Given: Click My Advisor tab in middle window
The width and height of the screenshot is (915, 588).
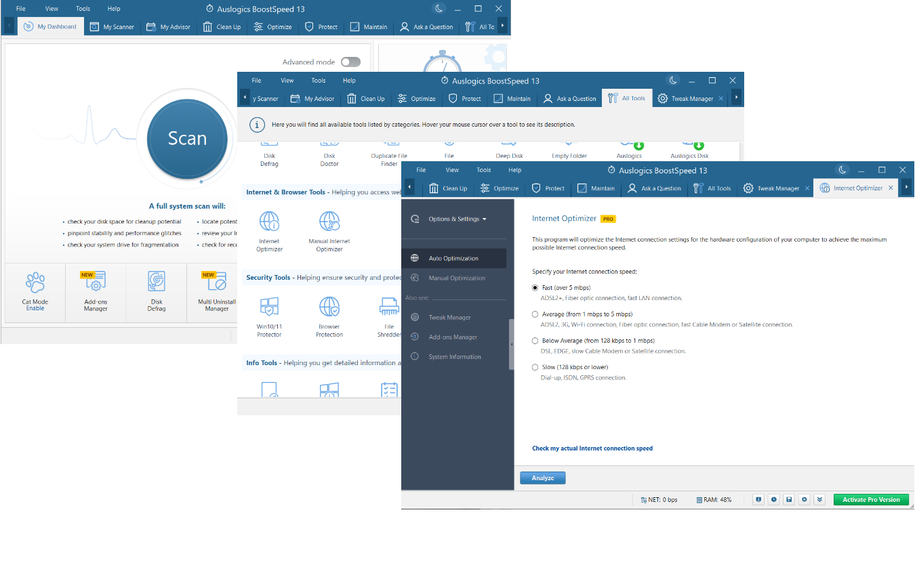Looking at the screenshot, I should click(312, 99).
